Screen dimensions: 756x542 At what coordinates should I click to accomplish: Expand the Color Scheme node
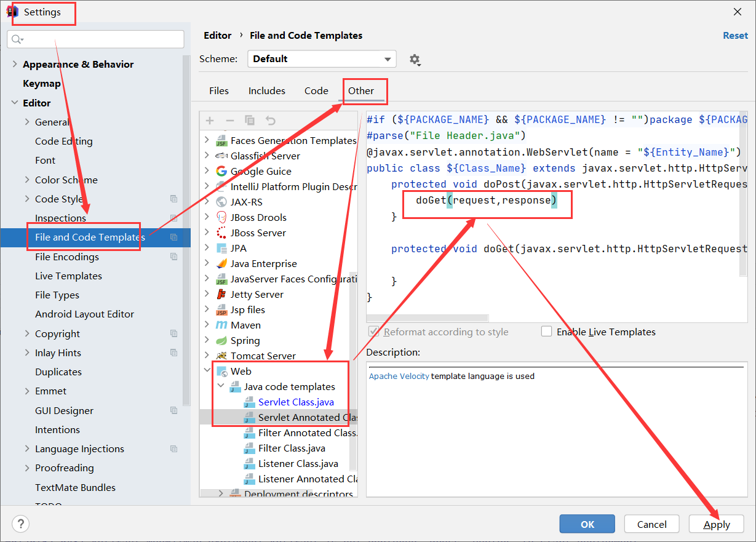tap(27, 180)
